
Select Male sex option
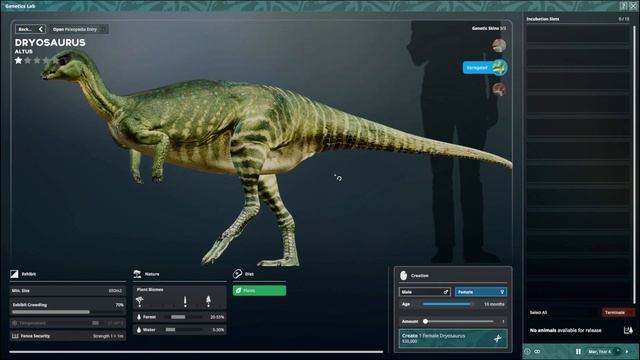(x=424, y=292)
